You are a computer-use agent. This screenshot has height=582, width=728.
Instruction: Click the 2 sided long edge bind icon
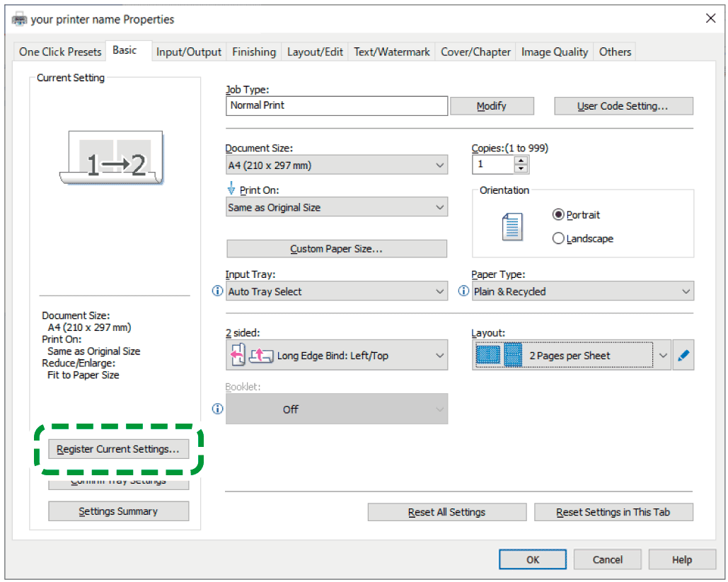pyautogui.click(x=250, y=356)
